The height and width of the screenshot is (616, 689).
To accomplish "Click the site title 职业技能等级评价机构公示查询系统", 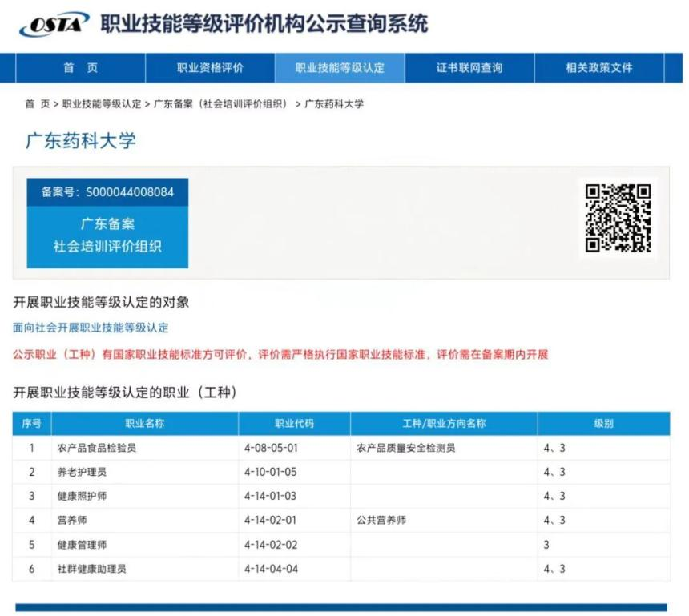I will (x=264, y=24).
